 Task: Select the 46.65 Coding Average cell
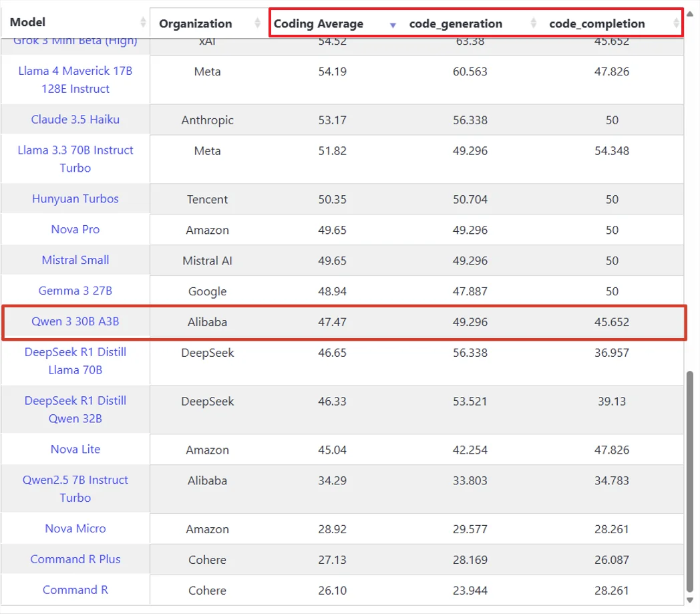click(333, 353)
